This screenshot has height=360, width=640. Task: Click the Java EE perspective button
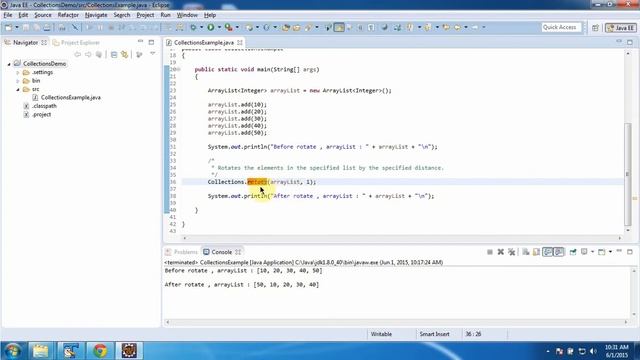(x=621, y=28)
